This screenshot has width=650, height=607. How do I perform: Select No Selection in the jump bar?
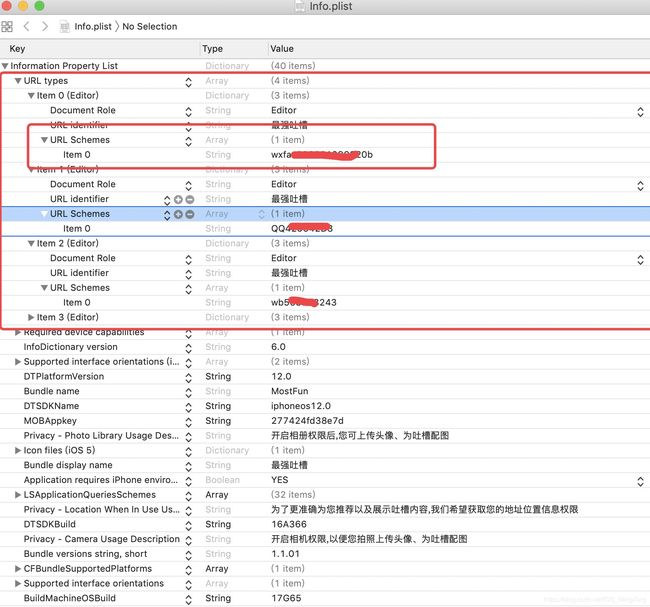point(149,26)
